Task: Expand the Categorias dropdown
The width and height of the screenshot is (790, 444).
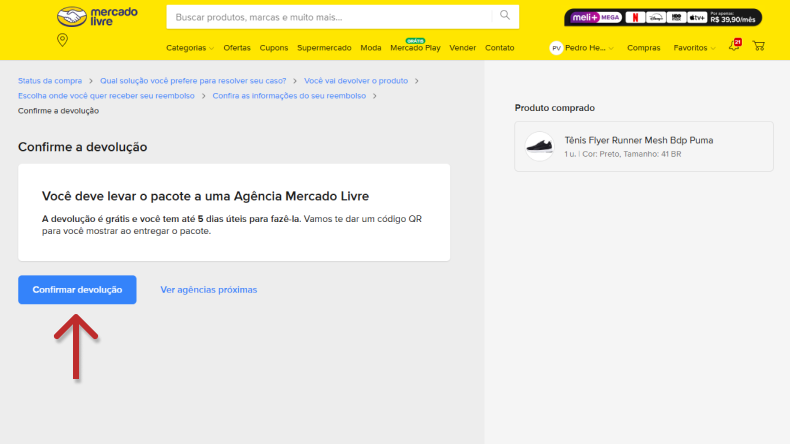Action: coord(190,48)
